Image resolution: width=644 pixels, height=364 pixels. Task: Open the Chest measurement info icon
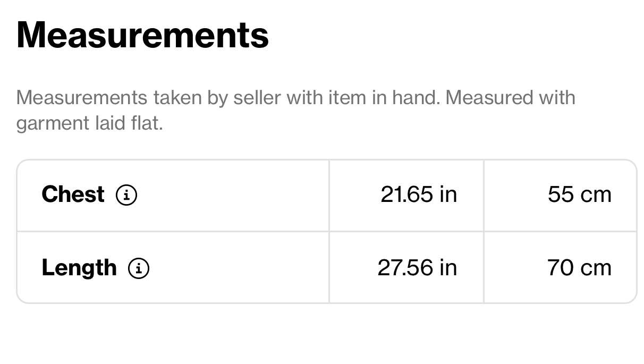(x=126, y=195)
